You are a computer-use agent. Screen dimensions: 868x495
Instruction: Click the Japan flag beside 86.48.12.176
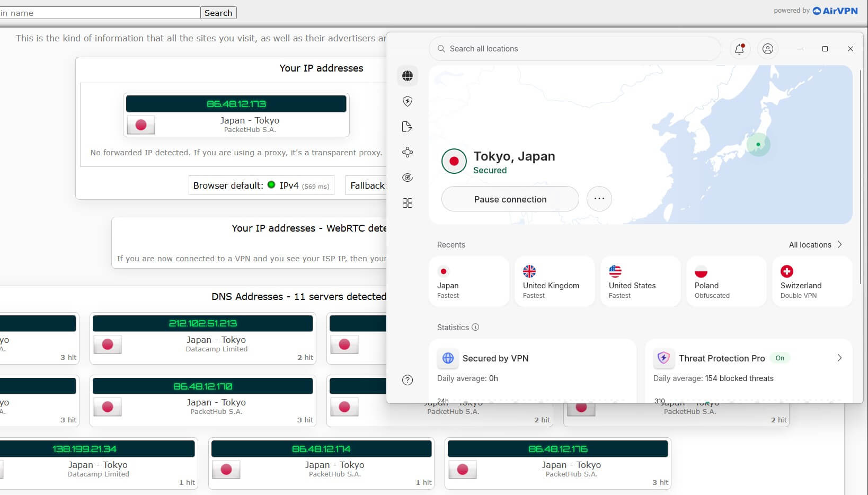click(463, 470)
